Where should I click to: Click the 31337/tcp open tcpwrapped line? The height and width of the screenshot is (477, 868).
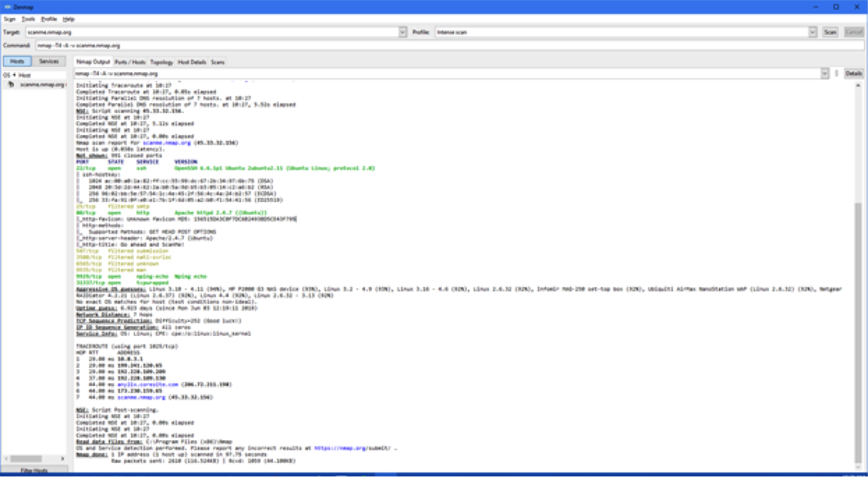point(122,283)
